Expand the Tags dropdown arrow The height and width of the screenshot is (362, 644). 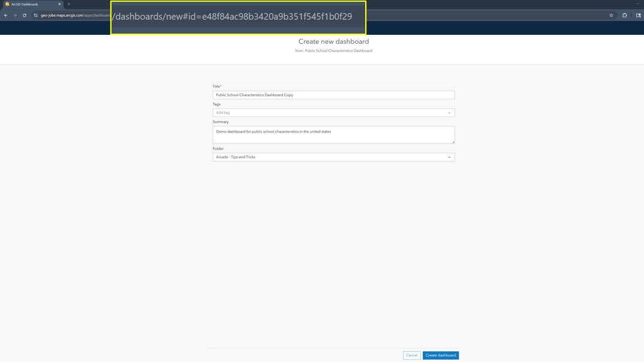click(x=449, y=113)
